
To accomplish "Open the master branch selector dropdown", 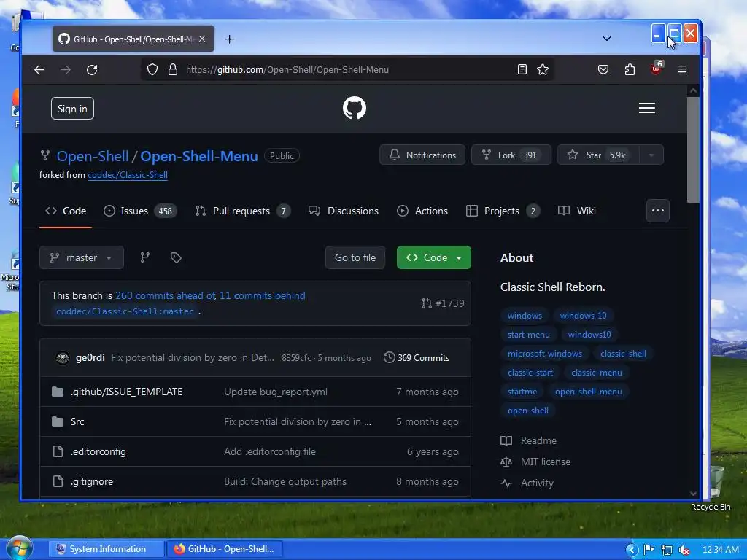I will point(82,257).
